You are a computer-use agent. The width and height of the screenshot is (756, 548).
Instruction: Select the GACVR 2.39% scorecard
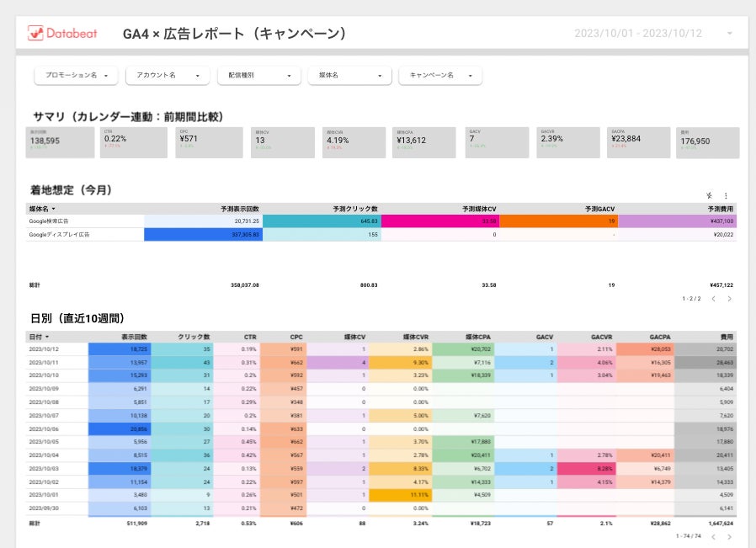point(568,142)
